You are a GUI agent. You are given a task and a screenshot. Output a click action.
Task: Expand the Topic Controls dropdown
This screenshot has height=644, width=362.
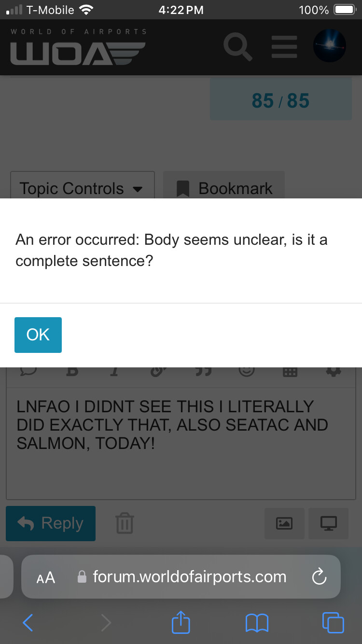click(x=83, y=185)
